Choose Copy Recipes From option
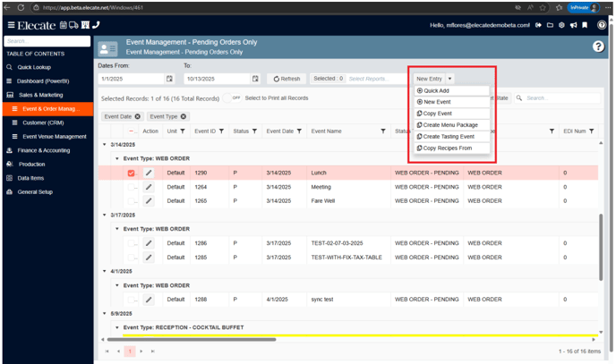616x364 pixels. coord(452,148)
